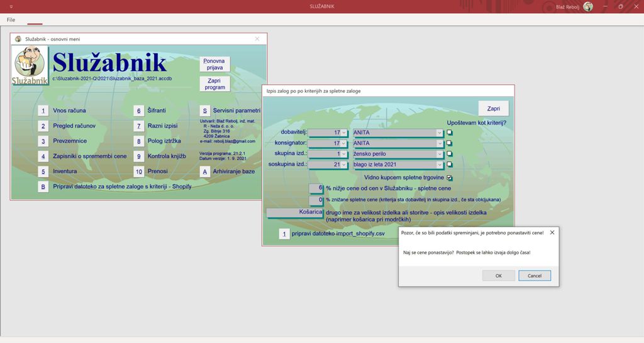The width and height of the screenshot is (644, 343).
Task: Expand the dobavitelj ANITA name dropdown
Action: [x=440, y=133]
